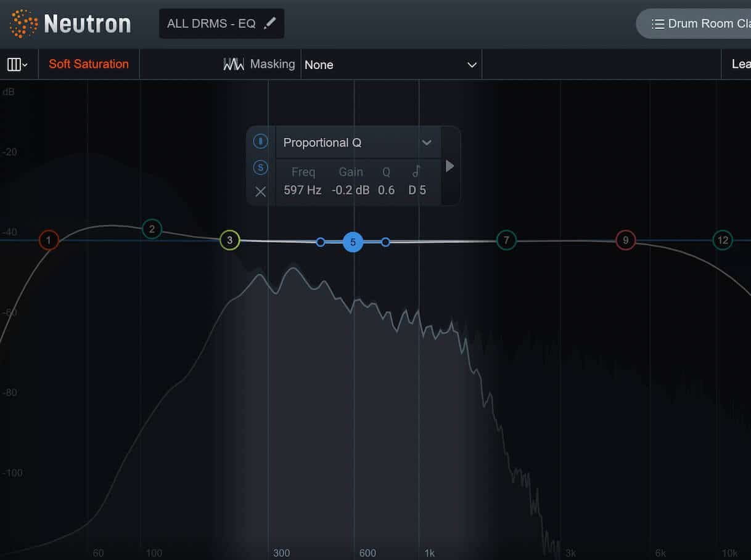Click the 597 Hz frequency value
The image size is (751, 560).
303,190
